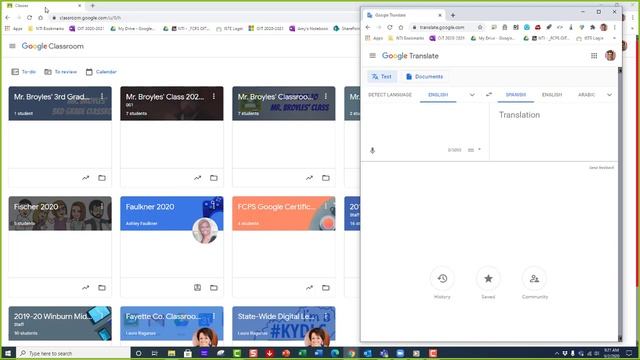Image resolution: width=640 pixels, height=360 pixels.
Task: Open the Faulkner 2020 class
Action: [150, 207]
